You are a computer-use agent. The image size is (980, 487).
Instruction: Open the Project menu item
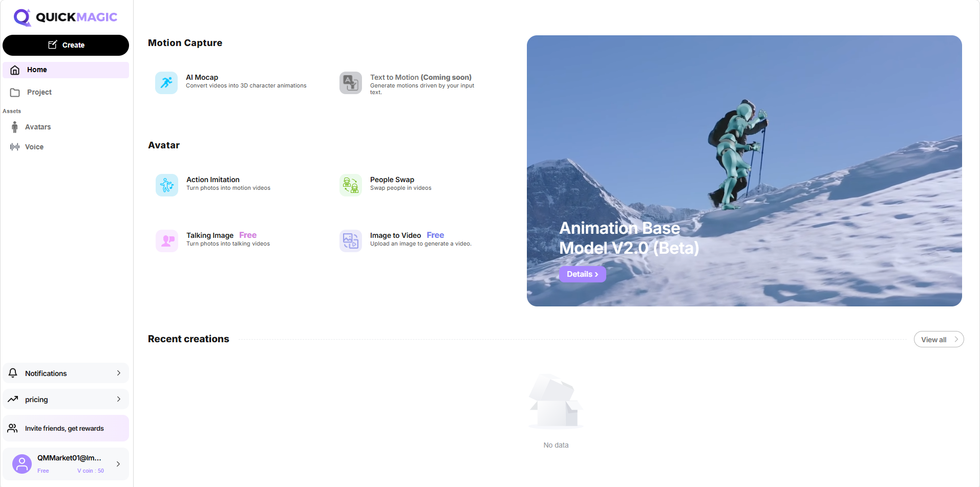click(39, 93)
